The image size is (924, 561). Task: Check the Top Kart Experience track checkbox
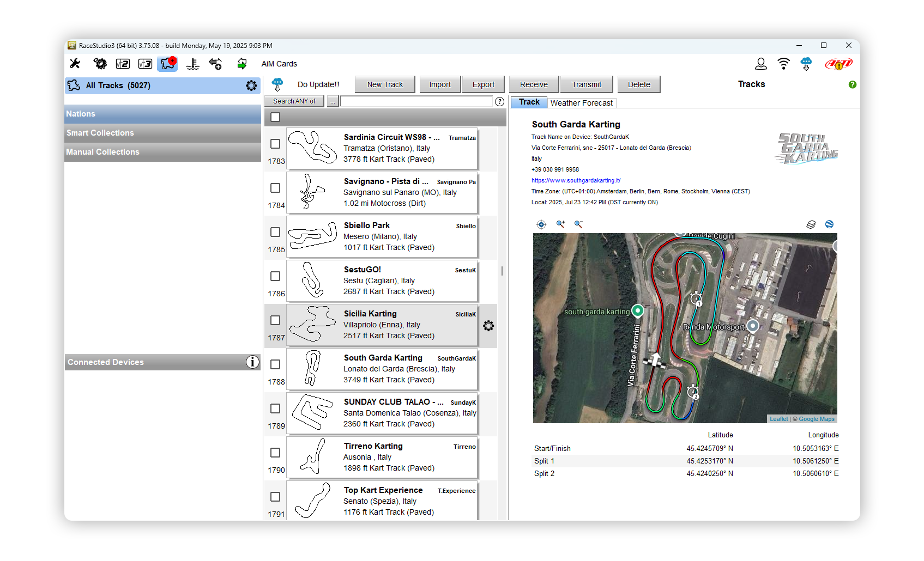[x=275, y=497]
